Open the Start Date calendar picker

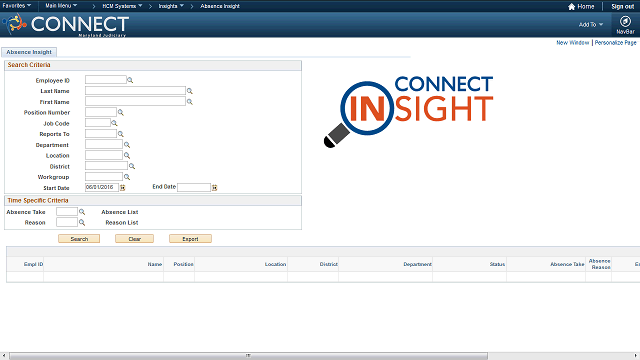pyautogui.click(x=122, y=188)
